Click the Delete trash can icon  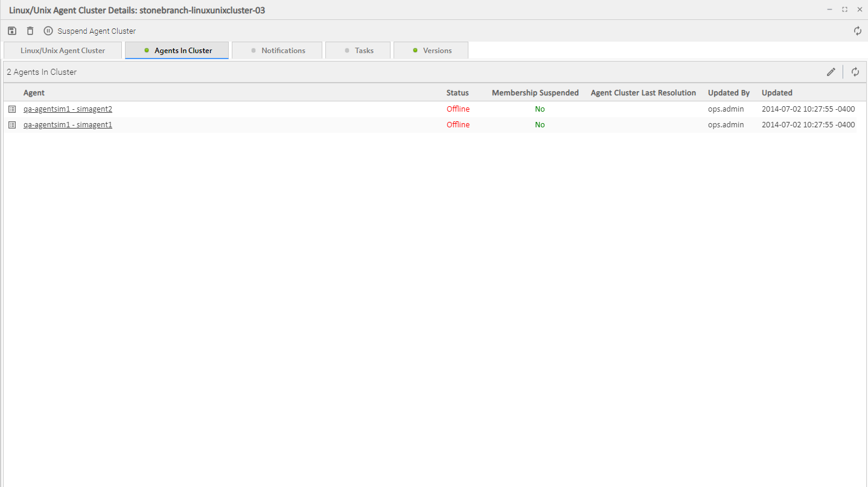[30, 31]
